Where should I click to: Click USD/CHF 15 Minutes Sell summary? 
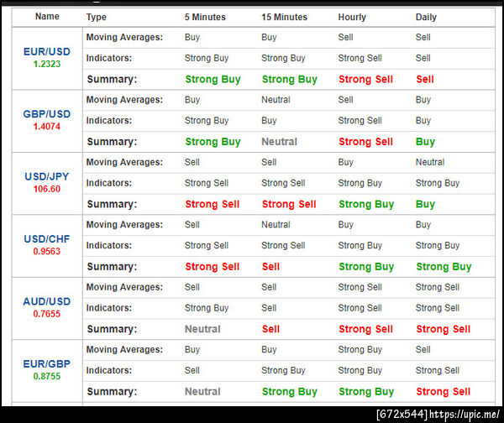pos(270,267)
